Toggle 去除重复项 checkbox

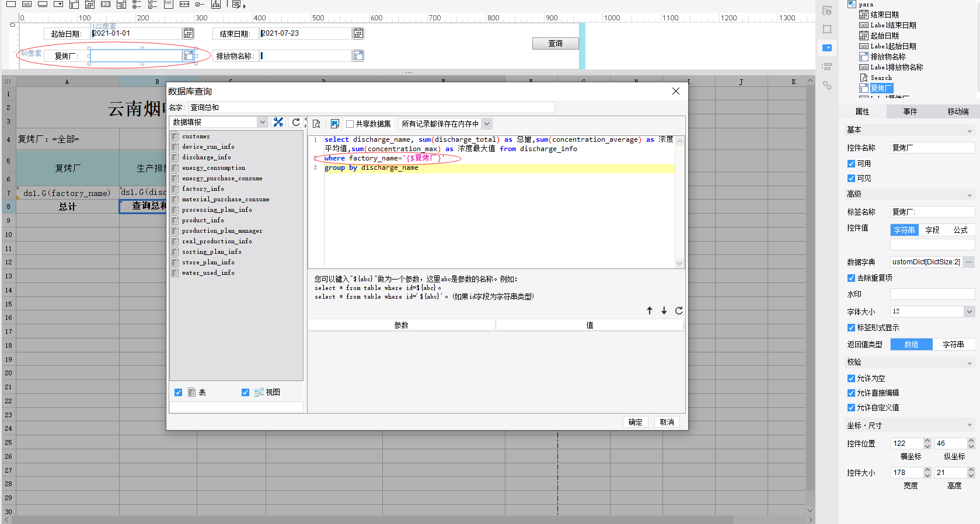click(x=851, y=278)
